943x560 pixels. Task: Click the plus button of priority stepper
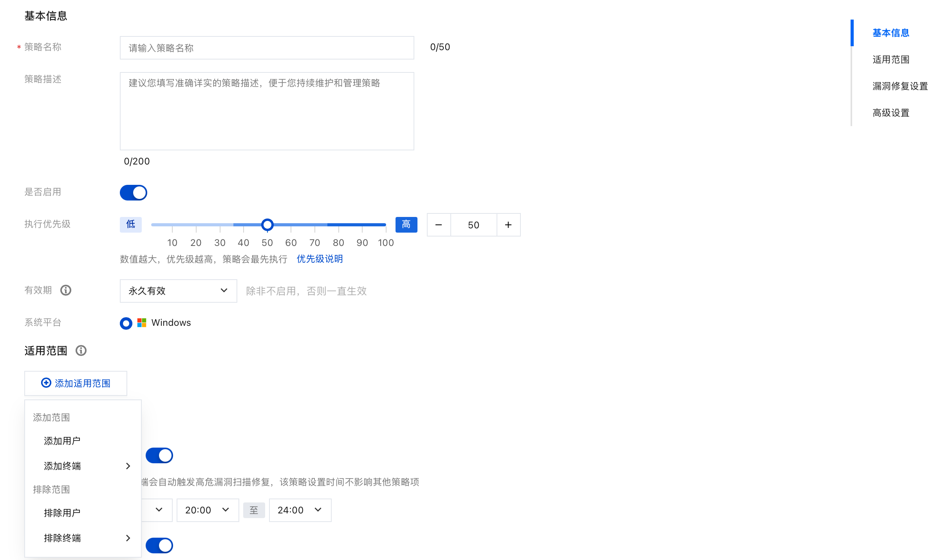click(508, 225)
